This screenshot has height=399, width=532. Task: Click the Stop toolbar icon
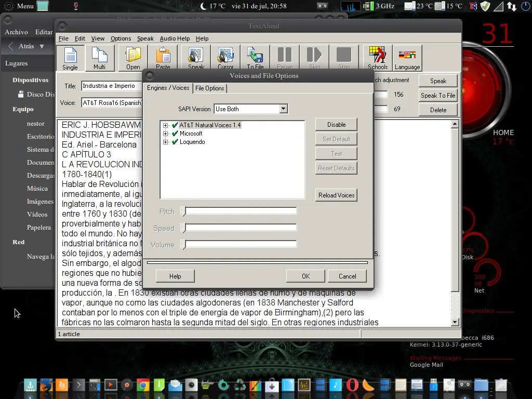(x=344, y=58)
